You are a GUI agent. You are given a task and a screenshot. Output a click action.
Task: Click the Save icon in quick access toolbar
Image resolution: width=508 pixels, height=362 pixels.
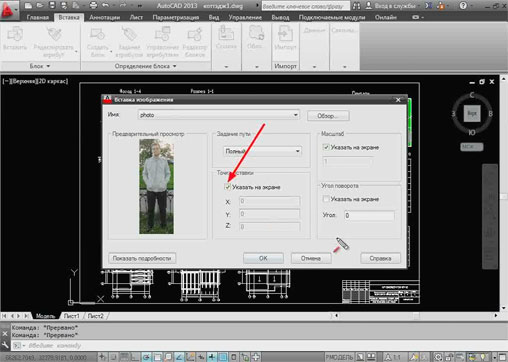52,5
